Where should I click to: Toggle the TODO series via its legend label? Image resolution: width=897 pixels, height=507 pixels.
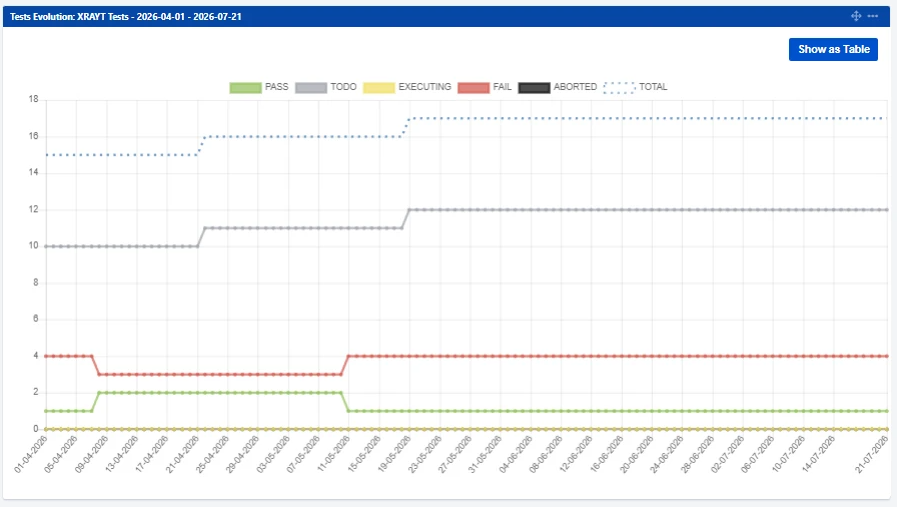[343, 87]
